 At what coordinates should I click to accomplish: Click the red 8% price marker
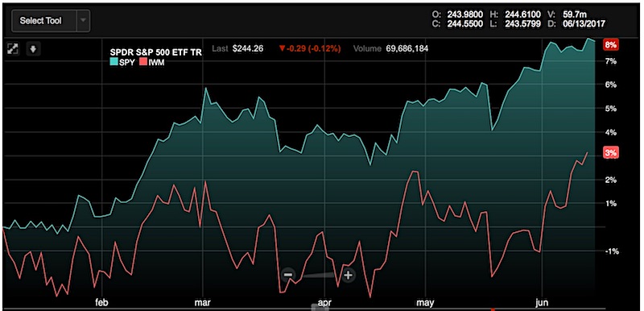[610, 45]
